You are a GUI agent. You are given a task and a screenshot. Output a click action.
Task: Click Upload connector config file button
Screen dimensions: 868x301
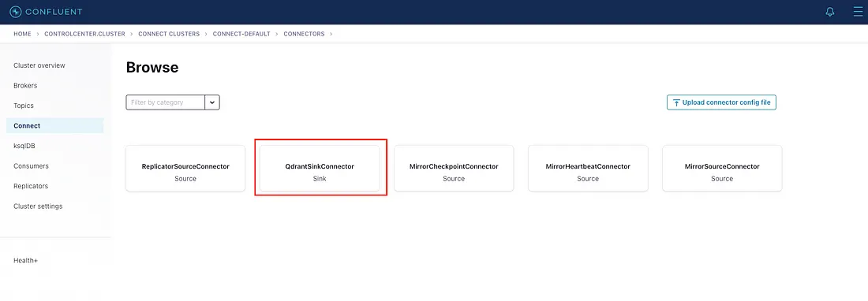[x=722, y=102]
